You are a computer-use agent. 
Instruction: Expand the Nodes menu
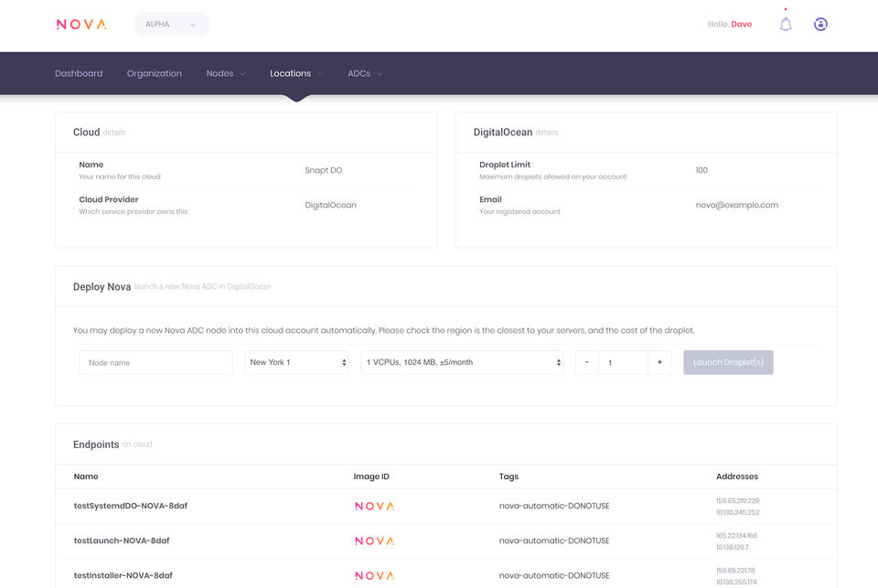226,73
